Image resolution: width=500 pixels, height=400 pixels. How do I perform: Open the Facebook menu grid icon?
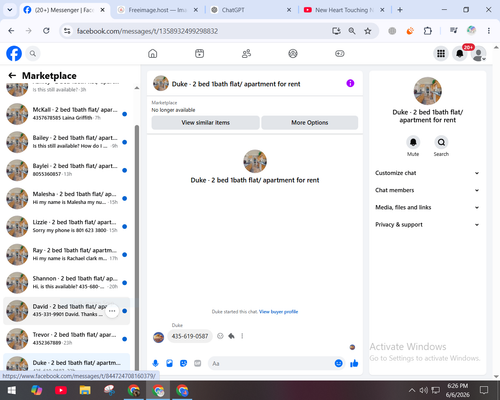pos(441,53)
